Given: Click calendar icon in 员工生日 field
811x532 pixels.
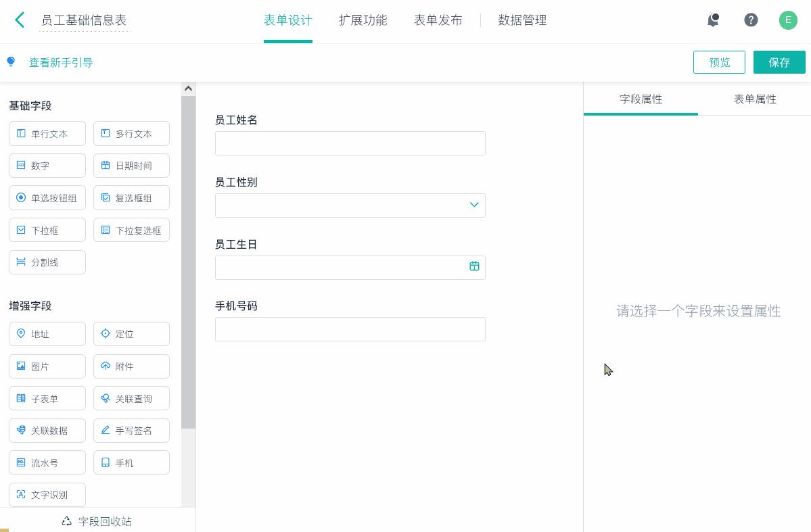Looking at the screenshot, I should coord(473,266).
